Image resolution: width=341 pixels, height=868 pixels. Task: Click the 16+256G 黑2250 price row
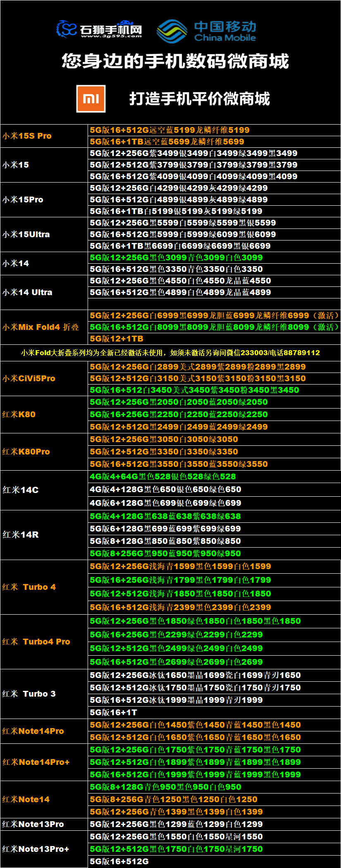click(215, 414)
